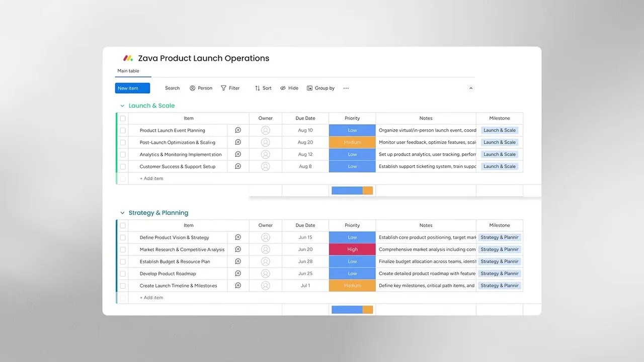
Task: Click Add item under Strategy & Planning
Action: [151, 298]
